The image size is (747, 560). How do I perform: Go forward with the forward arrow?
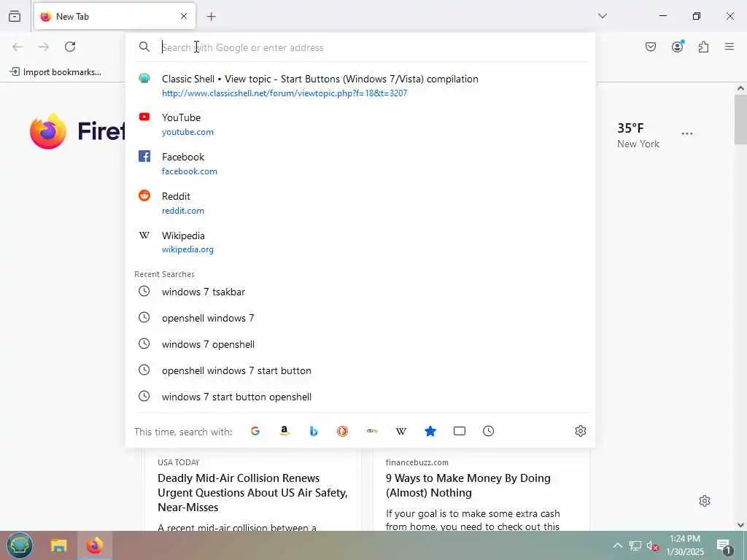coord(44,47)
